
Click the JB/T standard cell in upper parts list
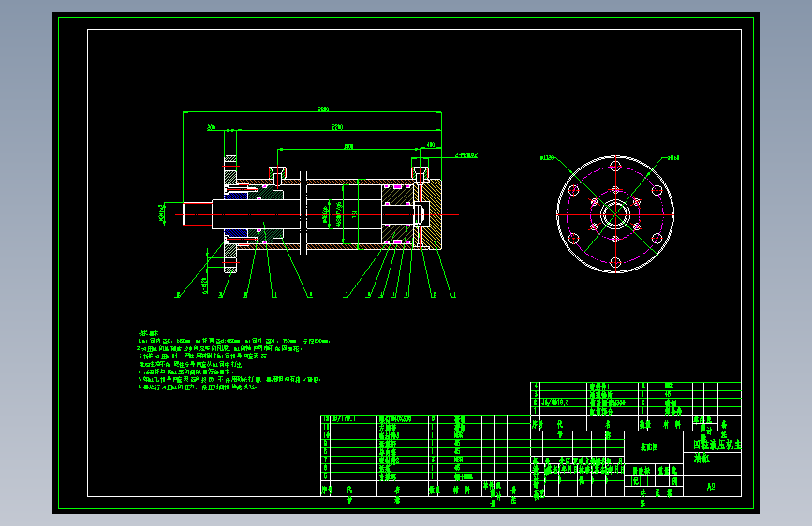coord(555,402)
